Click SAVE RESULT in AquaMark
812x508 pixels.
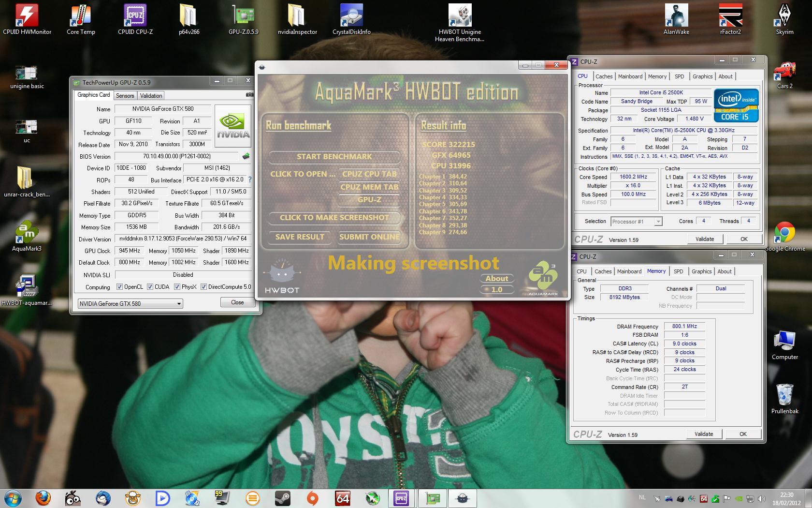(x=300, y=237)
